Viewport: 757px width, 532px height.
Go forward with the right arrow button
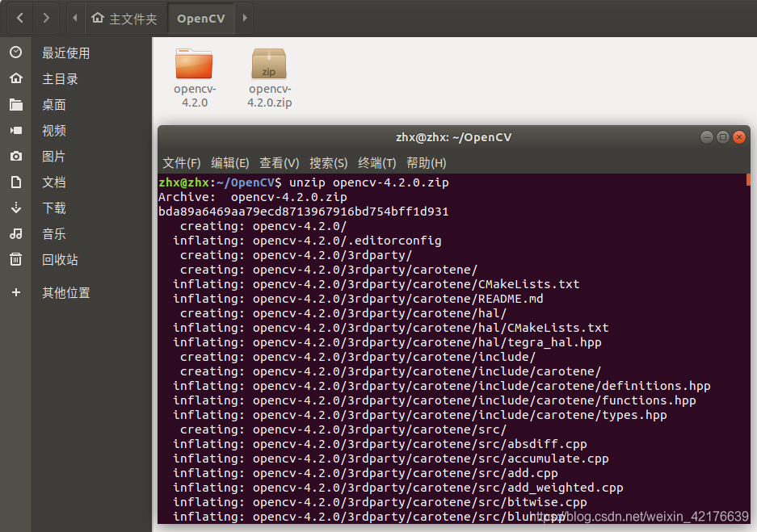coord(46,19)
